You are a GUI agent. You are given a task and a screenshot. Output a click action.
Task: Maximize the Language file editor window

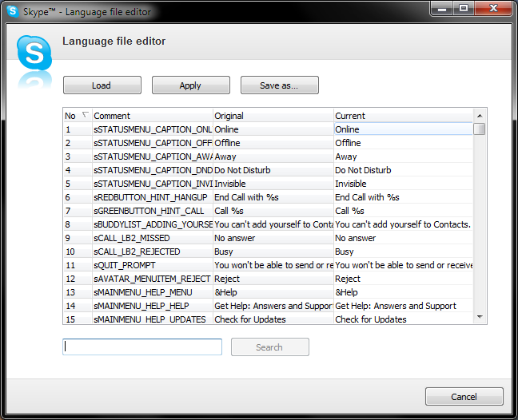coord(464,8)
